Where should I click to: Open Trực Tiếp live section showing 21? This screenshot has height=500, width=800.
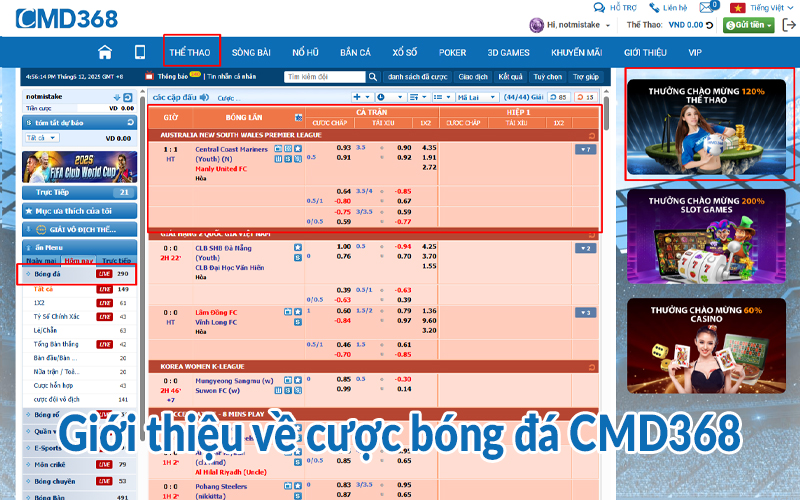pos(80,192)
